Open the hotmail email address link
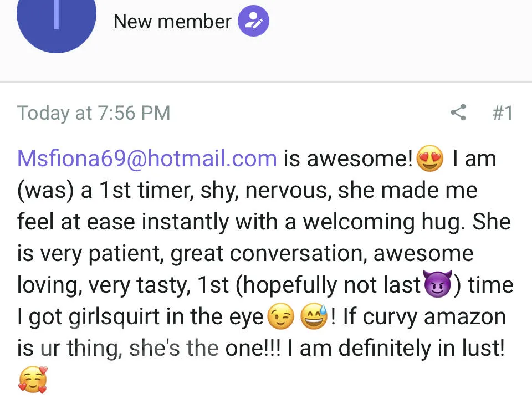The image size is (532, 409). click(147, 159)
